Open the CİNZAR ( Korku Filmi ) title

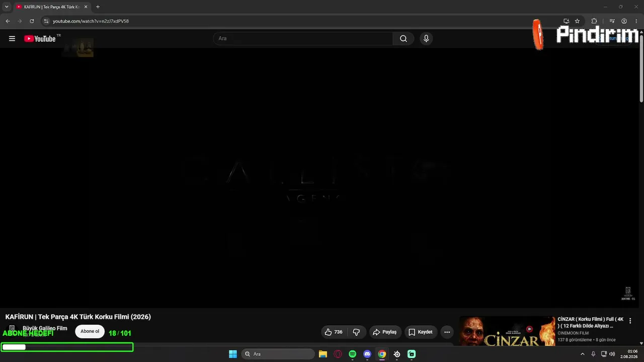pyautogui.click(x=591, y=322)
